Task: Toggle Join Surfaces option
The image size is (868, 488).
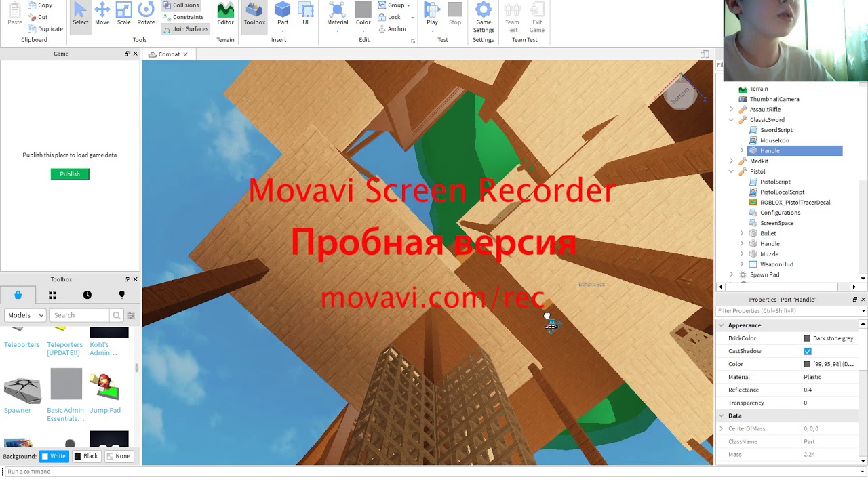Action: coord(186,29)
